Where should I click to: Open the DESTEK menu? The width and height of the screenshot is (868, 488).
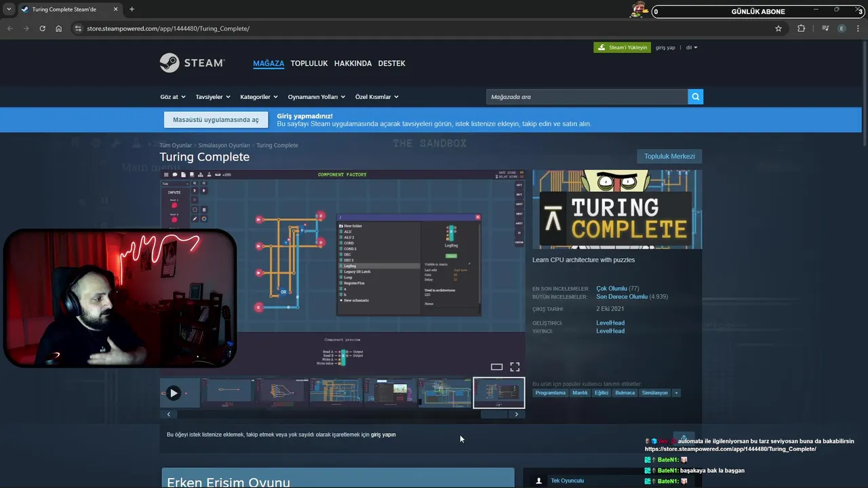point(391,63)
